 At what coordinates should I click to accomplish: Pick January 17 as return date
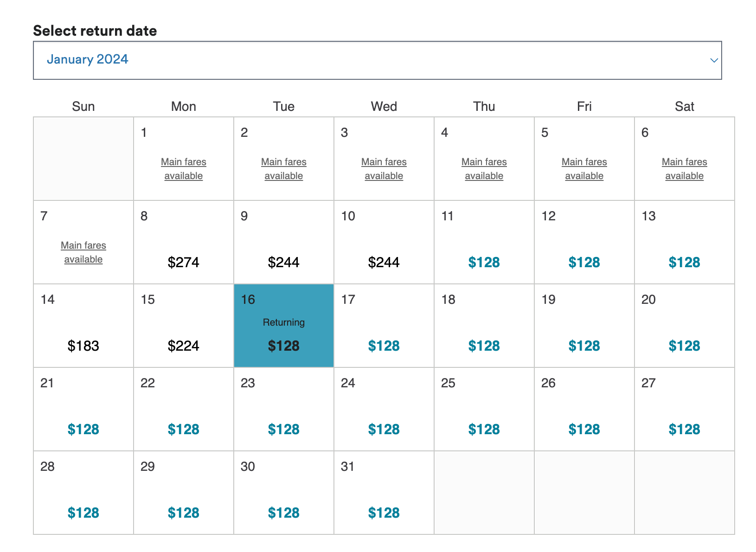[x=384, y=346]
